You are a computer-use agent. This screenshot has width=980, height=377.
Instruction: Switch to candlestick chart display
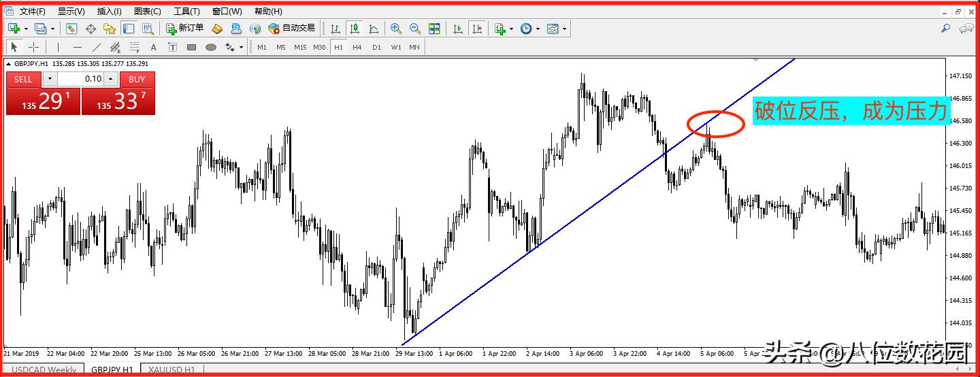click(x=354, y=29)
